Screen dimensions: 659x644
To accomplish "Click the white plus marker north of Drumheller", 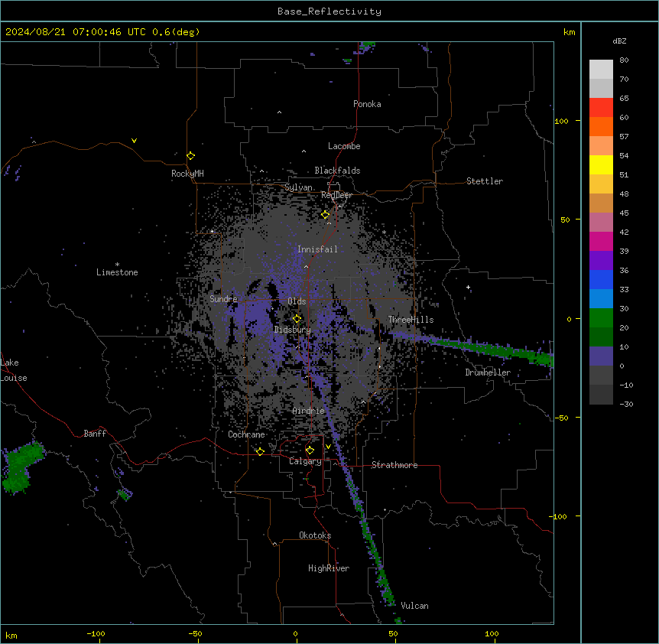I will (468, 287).
